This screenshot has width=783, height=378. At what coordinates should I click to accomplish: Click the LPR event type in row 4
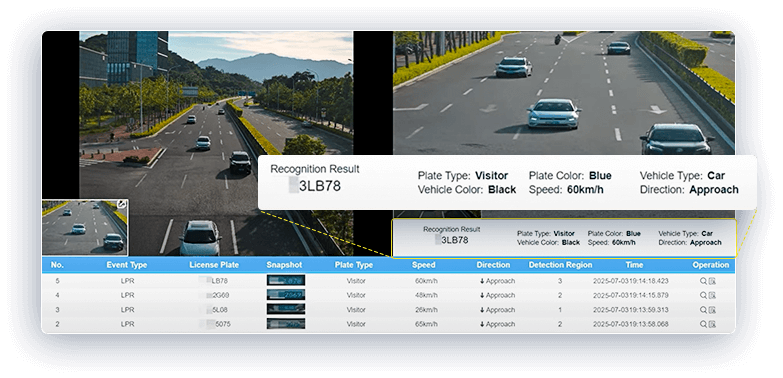pyautogui.click(x=127, y=296)
